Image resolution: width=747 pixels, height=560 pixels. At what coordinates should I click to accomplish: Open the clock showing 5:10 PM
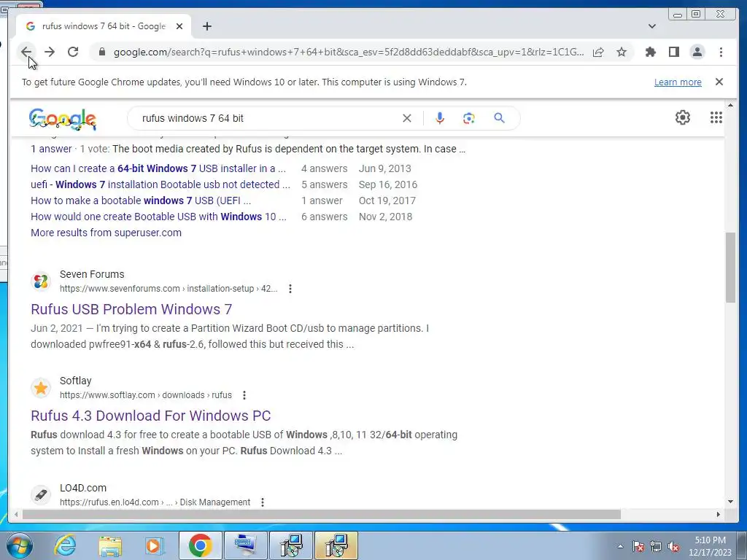710,546
